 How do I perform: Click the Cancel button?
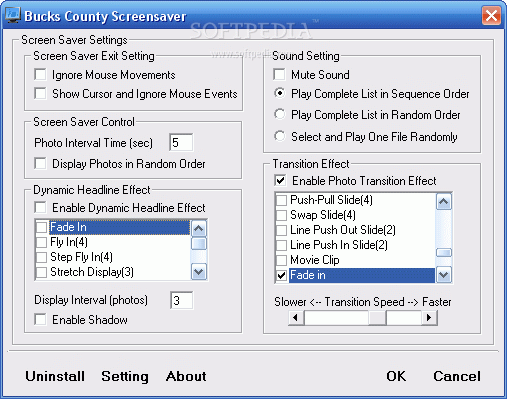click(x=457, y=376)
